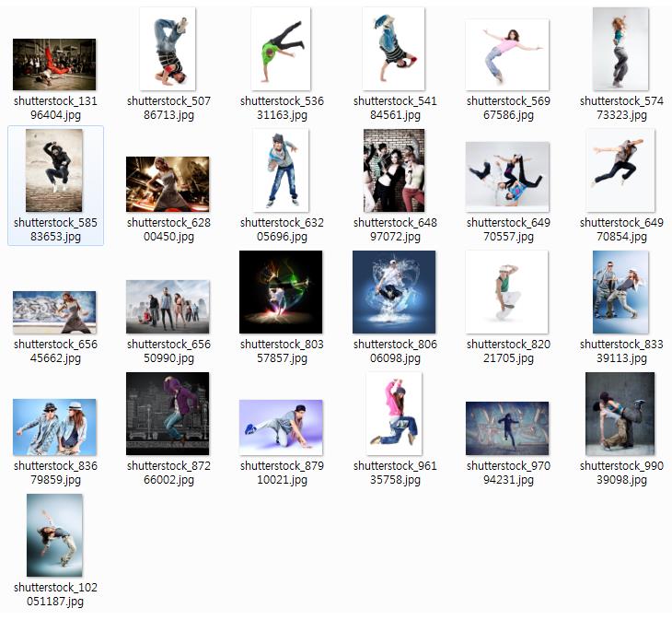The height and width of the screenshot is (620, 672).
Task: Select the shutterstock_65650990.jpg thumbnail
Action: [x=168, y=307]
